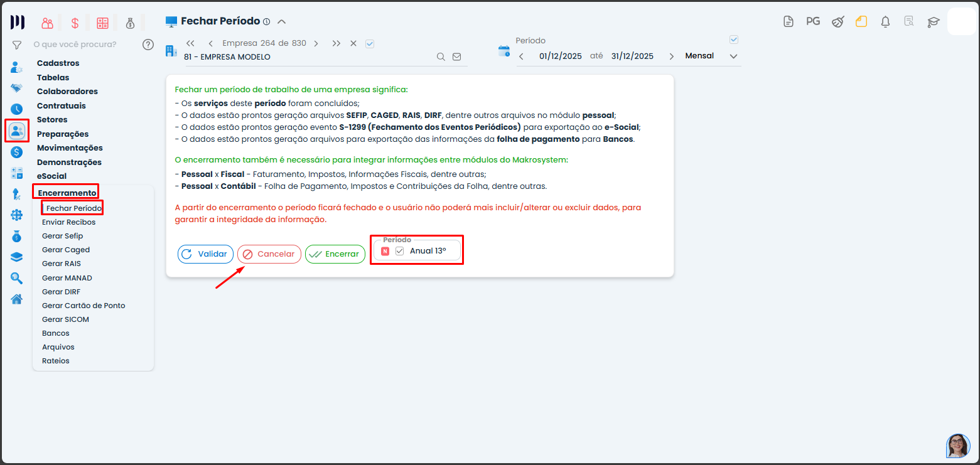This screenshot has width=980, height=465.
Task: Select the blue money bag module icon
Action: click(17, 237)
